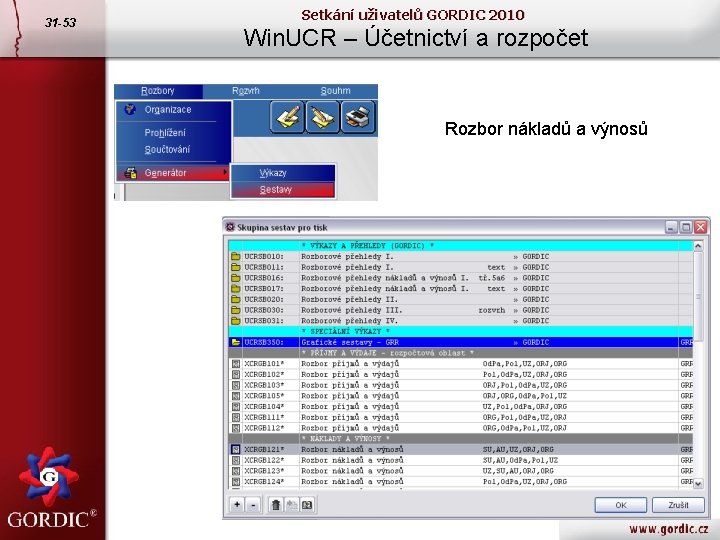Click the printer icon in the toolbar
720x540 pixels.
click(358, 117)
